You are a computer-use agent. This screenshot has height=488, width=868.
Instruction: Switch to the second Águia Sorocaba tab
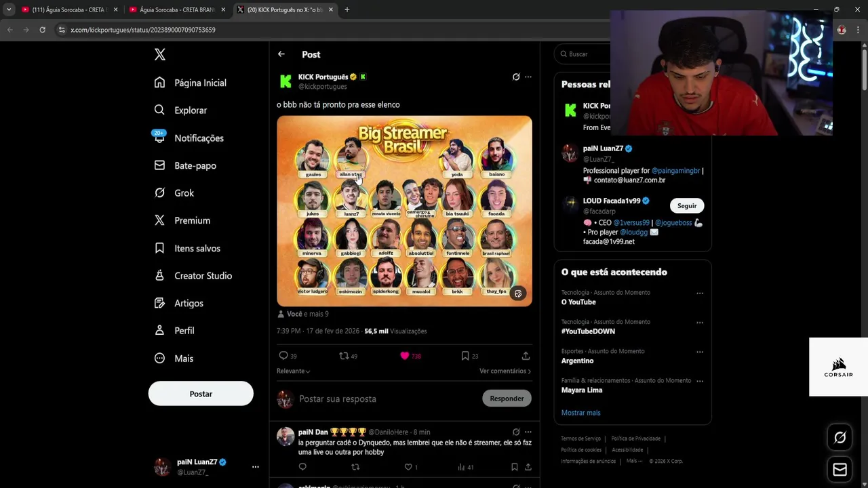[x=177, y=9]
